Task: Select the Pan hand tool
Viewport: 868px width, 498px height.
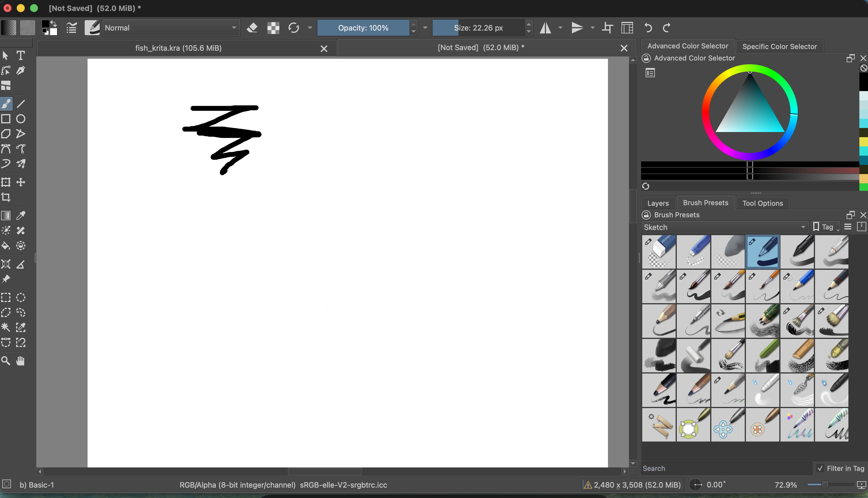Action: 21,361
